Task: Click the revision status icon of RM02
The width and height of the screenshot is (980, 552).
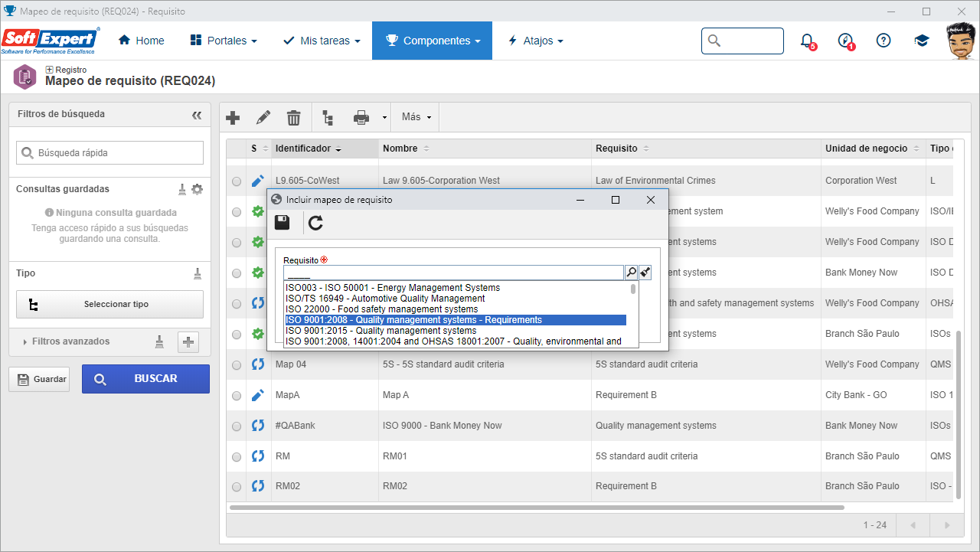Action: 258,486
